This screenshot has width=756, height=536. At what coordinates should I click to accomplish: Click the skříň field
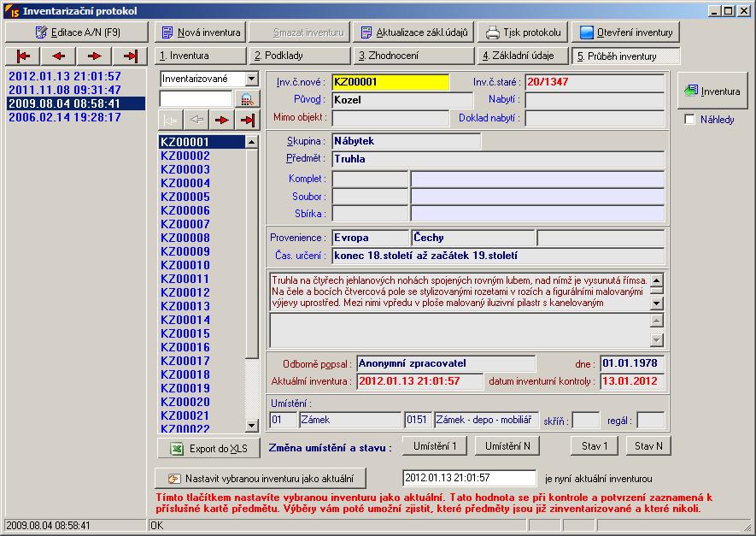(586, 421)
